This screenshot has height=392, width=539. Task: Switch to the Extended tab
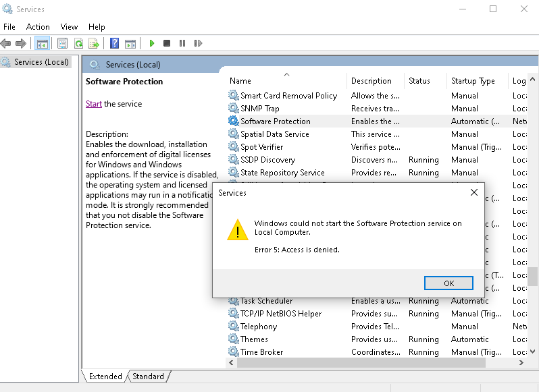[105, 376]
